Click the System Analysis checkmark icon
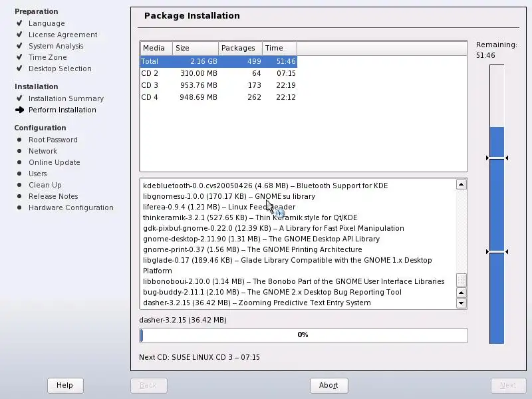This screenshot has width=532, height=399. (19, 45)
